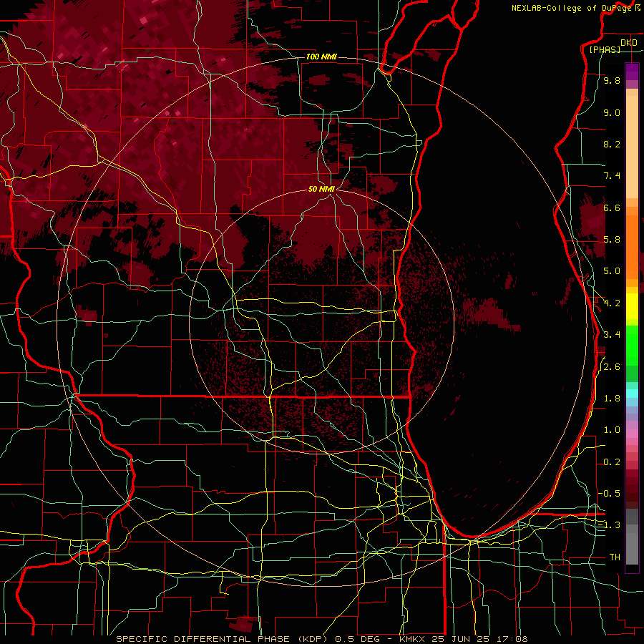
Task: Click the 100 NMI range ring label
Action: pos(321,57)
